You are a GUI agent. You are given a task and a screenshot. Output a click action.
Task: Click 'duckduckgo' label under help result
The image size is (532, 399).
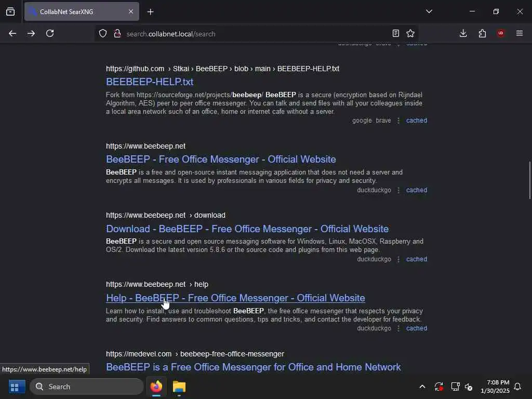[374, 328]
